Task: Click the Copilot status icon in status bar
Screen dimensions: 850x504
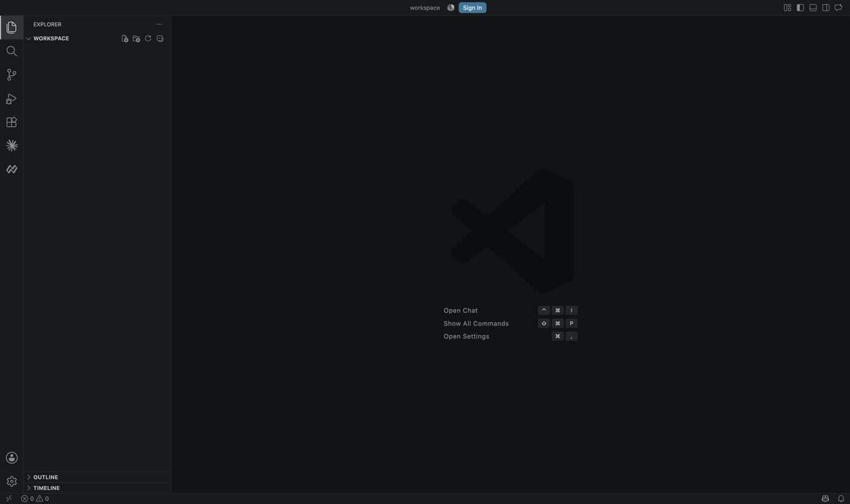Action: (825, 499)
